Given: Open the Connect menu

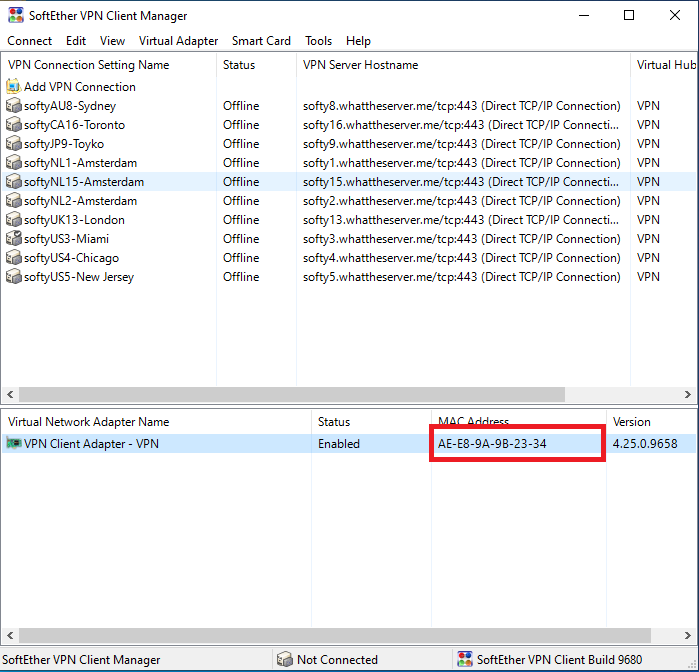Looking at the screenshot, I should (29, 41).
